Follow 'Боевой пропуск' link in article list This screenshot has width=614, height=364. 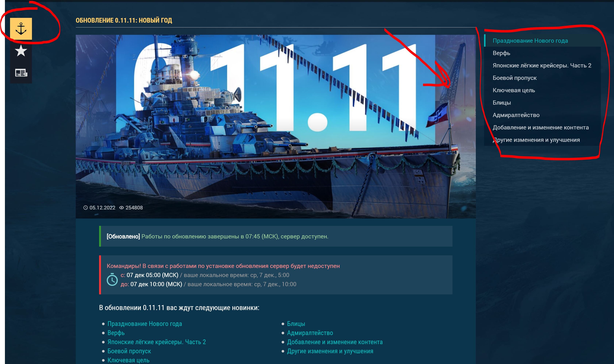(129, 351)
